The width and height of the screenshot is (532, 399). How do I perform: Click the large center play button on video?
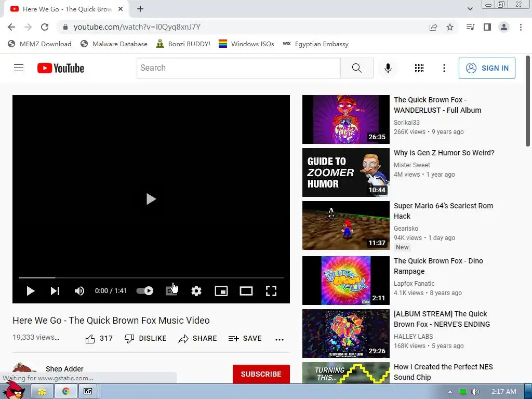pos(151,199)
